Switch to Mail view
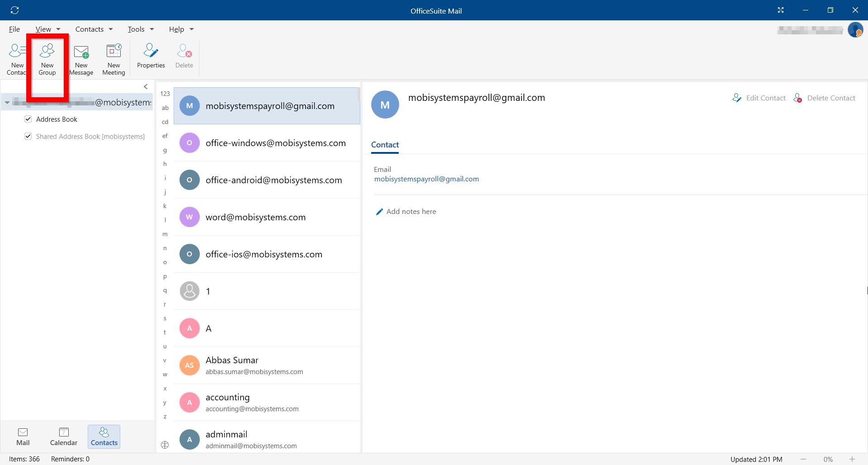This screenshot has height=465, width=868. click(x=23, y=437)
